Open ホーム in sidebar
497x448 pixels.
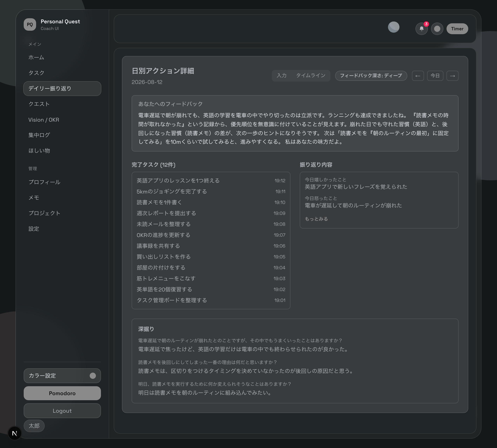pyautogui.click(x=62, y=57)
